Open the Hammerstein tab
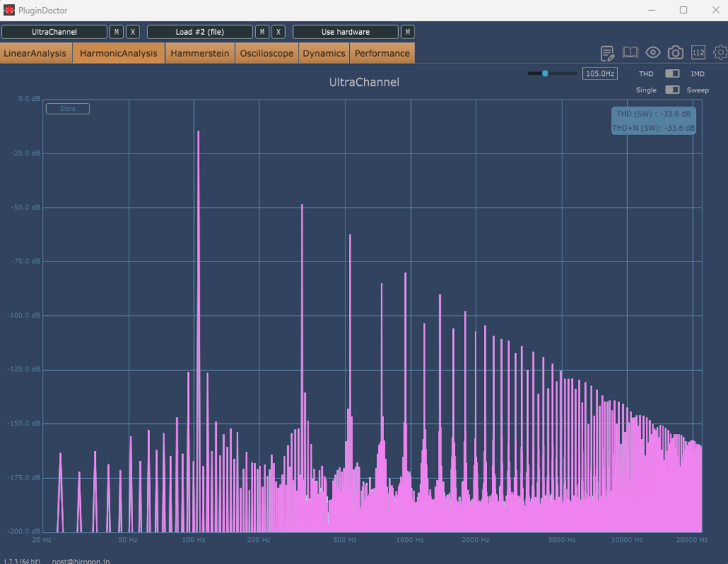 coord(200,53)
